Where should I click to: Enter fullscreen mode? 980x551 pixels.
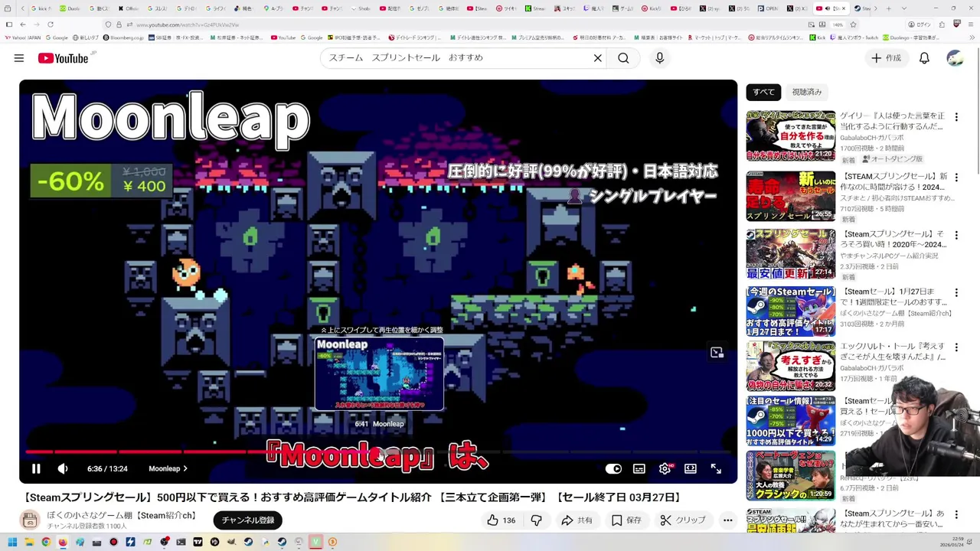point(716,468)
